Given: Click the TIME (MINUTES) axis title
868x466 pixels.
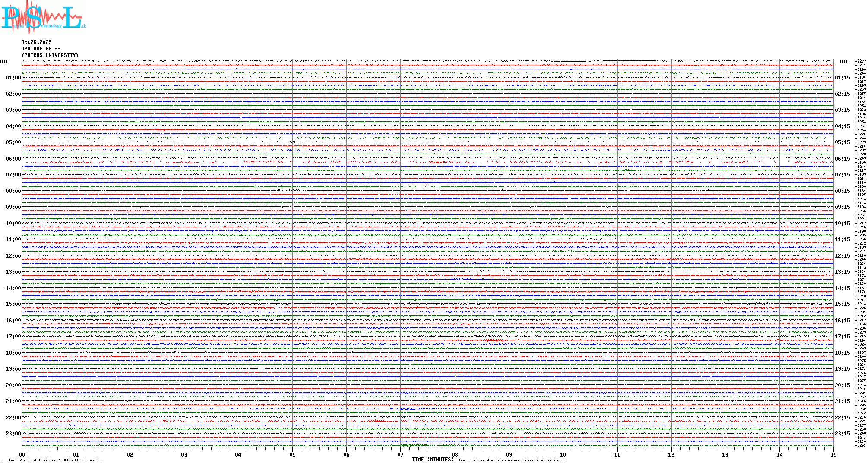Looking at the screenshot, I should (x=432, y=460).
